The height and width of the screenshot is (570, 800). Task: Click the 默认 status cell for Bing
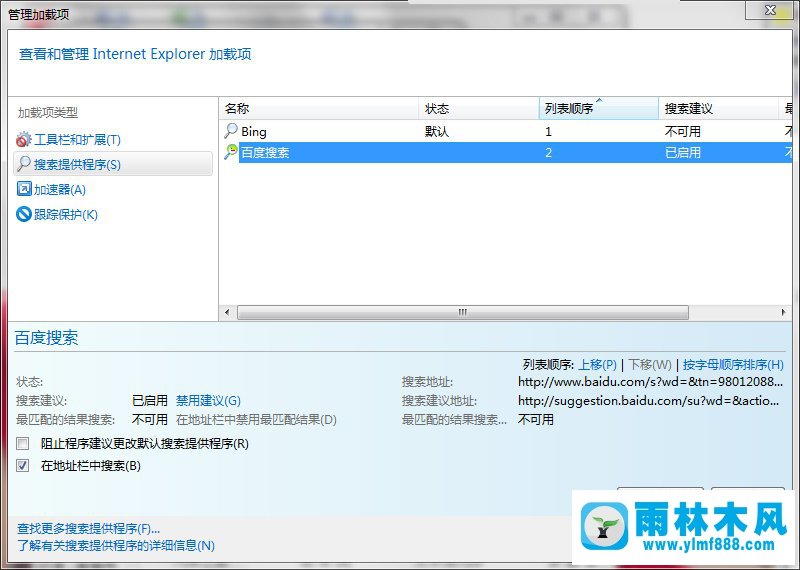coord(437,132)
